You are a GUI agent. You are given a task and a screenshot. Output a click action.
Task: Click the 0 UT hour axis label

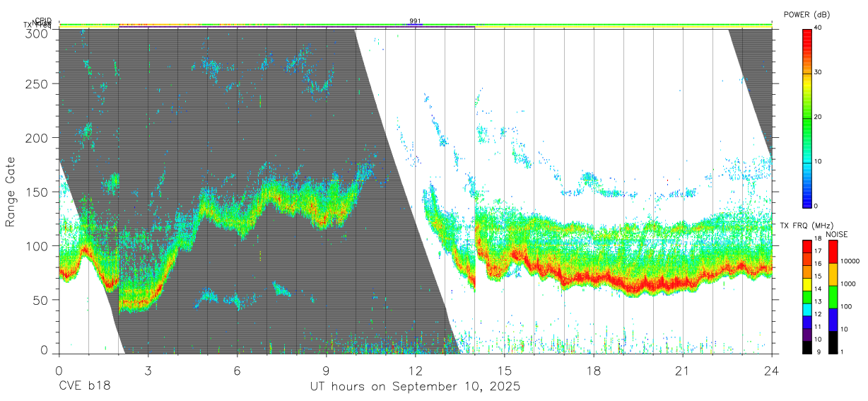click(59, 371)
